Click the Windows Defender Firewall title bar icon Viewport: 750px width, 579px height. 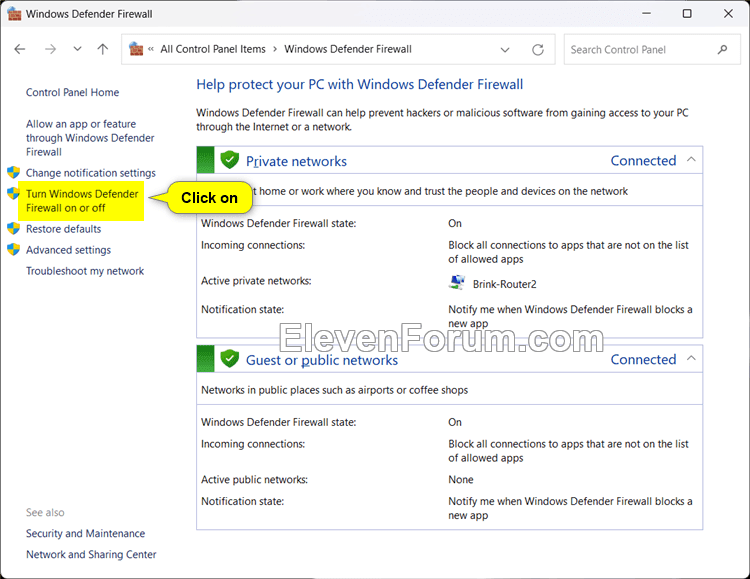(x=14, y=14)
